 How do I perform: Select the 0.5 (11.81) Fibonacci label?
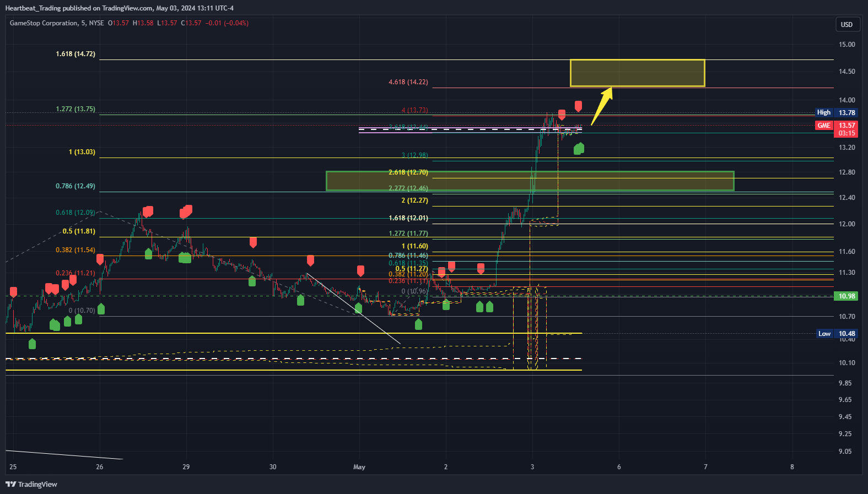click(79, 231)
